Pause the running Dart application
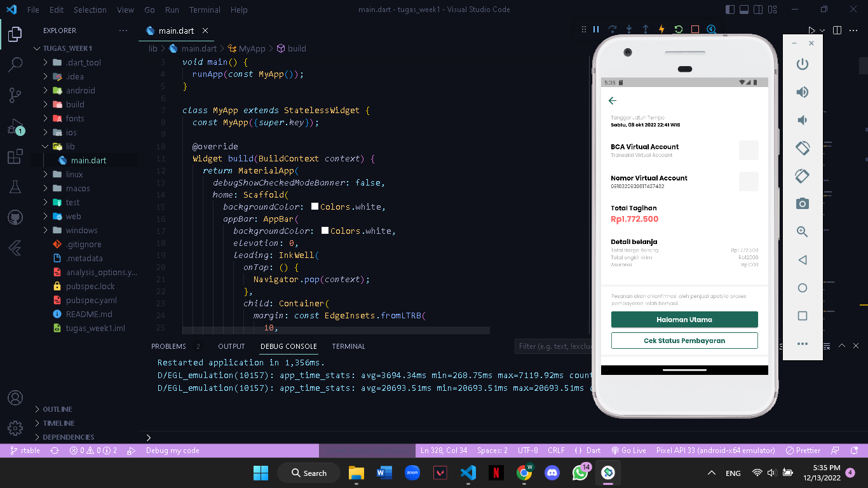This screenshot has width=868, height=488. tap(595, 29)
